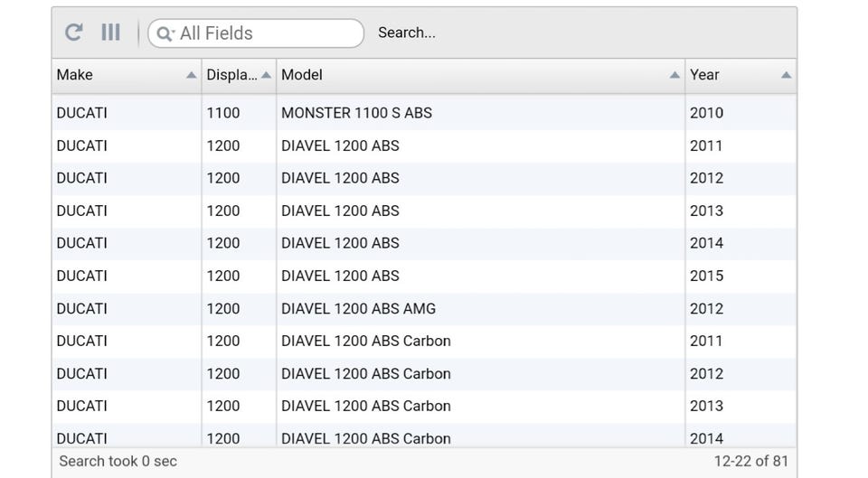Click the 12-22 of 81 record counter
868x478 pixels.
coord(750,461)
